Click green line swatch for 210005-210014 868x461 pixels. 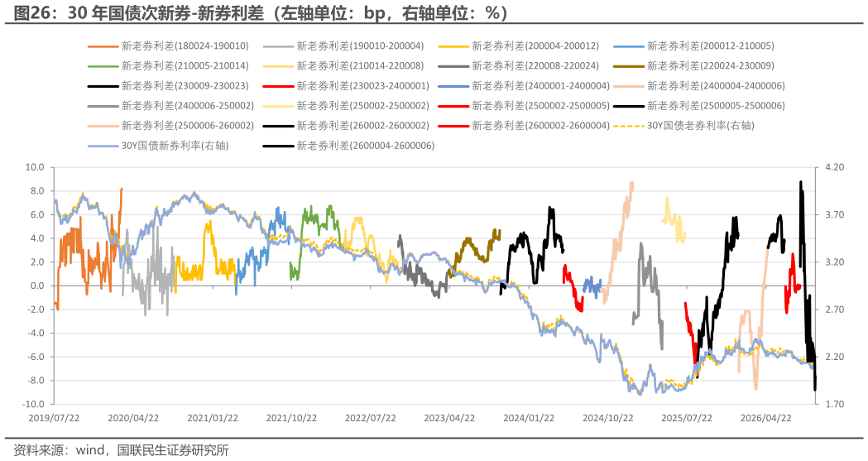click(x=103, y=66)
